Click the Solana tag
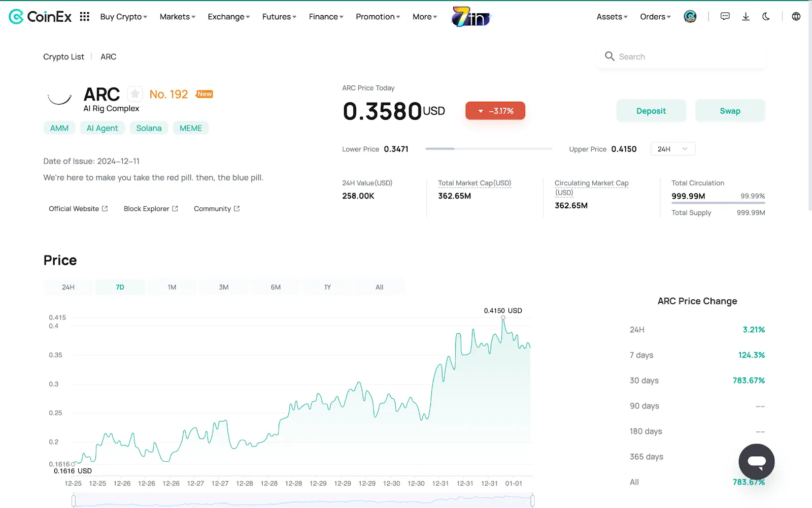 pos(149,128)
